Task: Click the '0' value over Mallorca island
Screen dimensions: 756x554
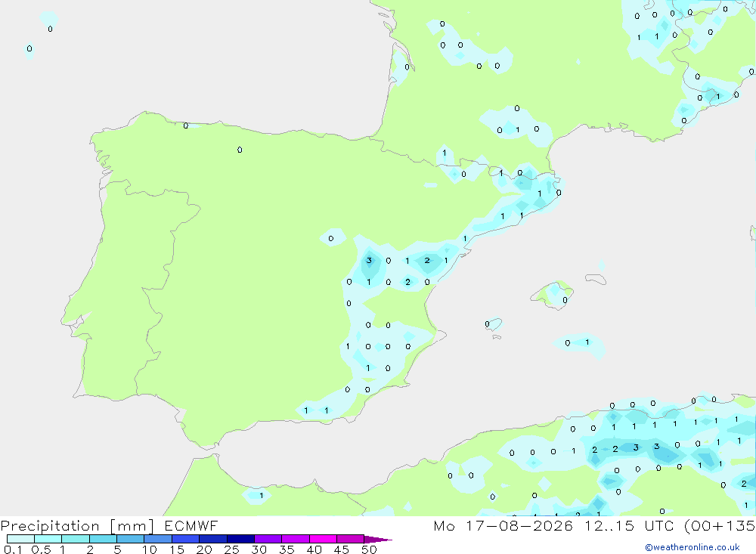Action: 565,300
